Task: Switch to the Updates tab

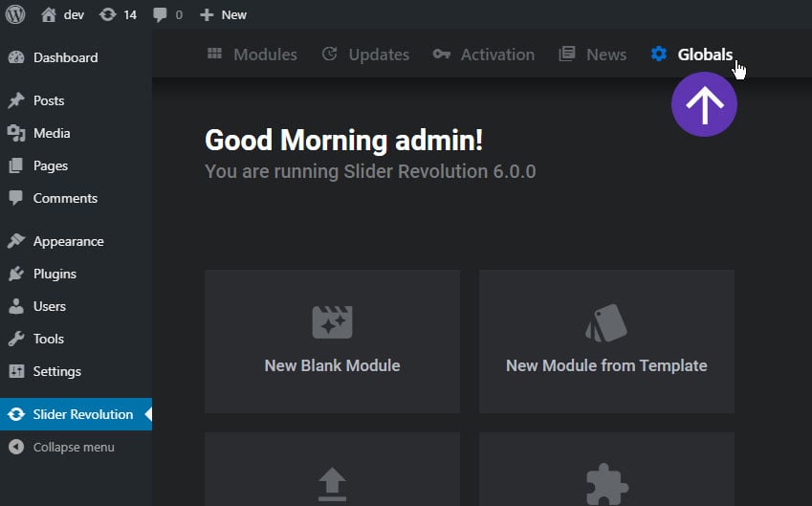Action: tap(379, 55)
